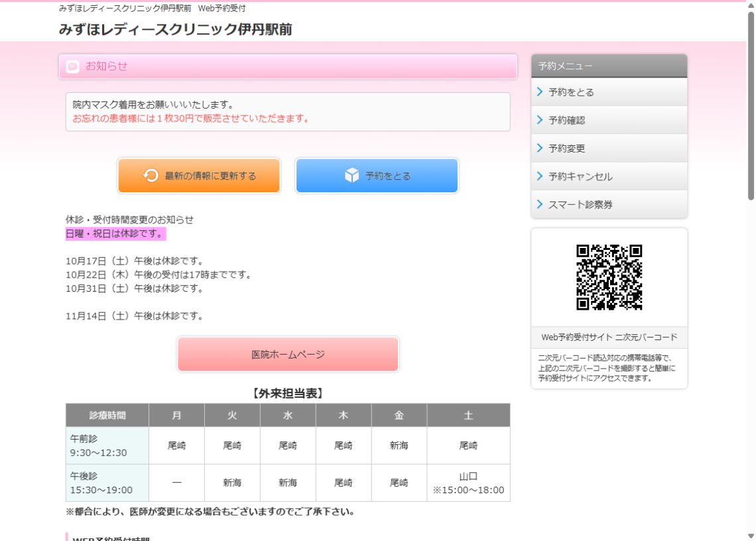Click the doctor change disclaimer below table
Viewport: 756px width, 541px height.
[x=211, y=512]
